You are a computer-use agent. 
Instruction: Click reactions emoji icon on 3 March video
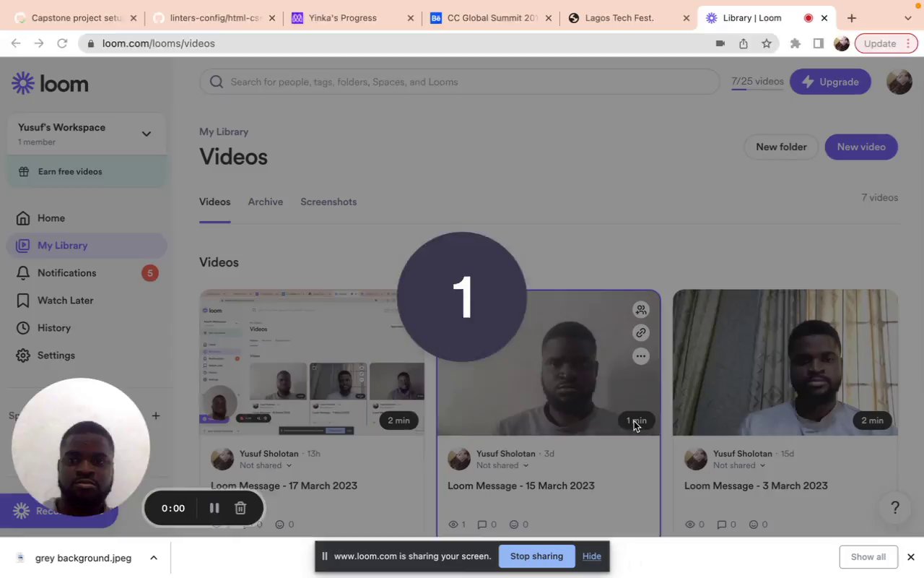coord(753,525)
